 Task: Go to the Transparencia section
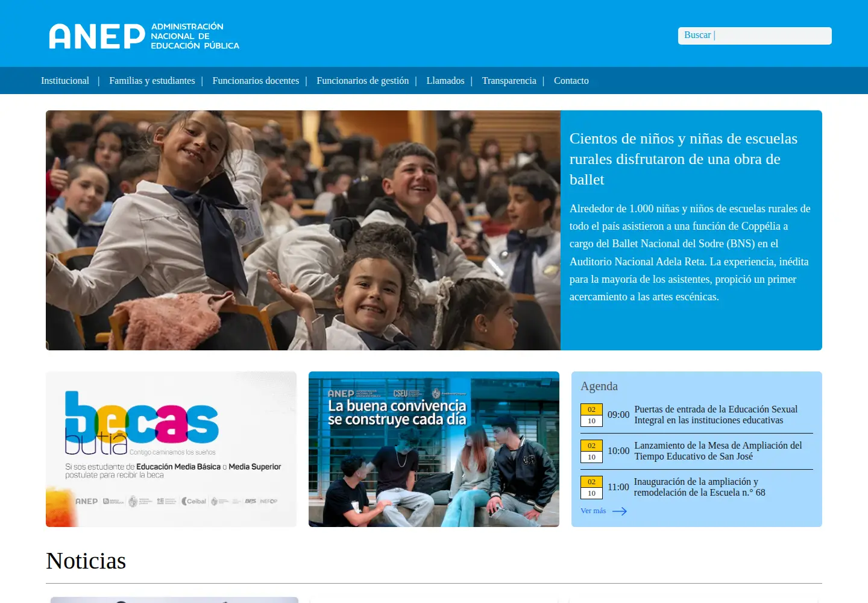click(509, 81)
